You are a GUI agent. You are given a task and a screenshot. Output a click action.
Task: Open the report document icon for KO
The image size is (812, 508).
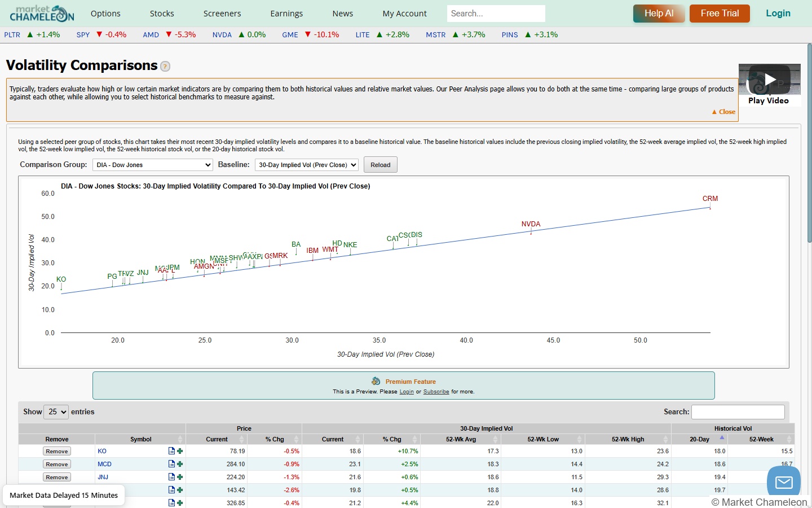(171, 451)
